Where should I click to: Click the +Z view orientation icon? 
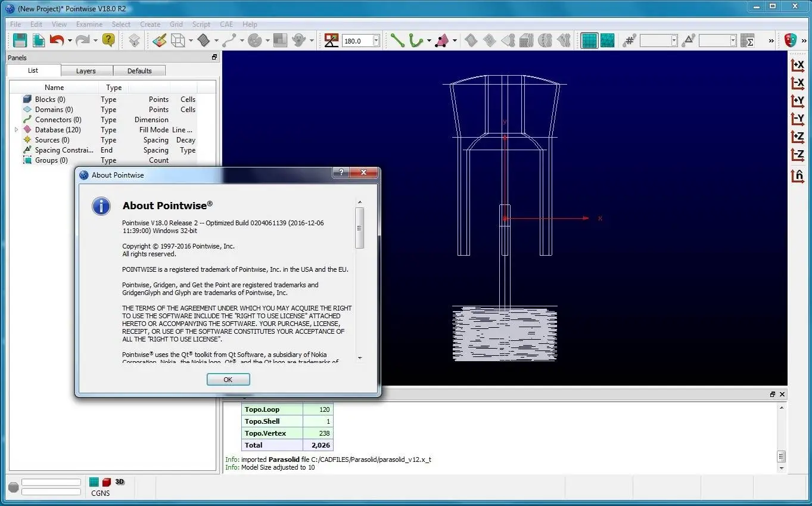pos(798,137)
